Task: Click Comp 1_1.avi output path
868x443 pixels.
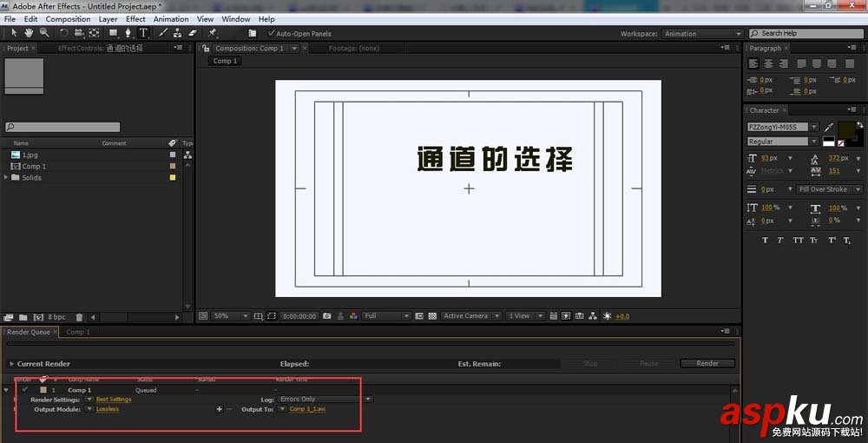Action: [x=307, y=408]
